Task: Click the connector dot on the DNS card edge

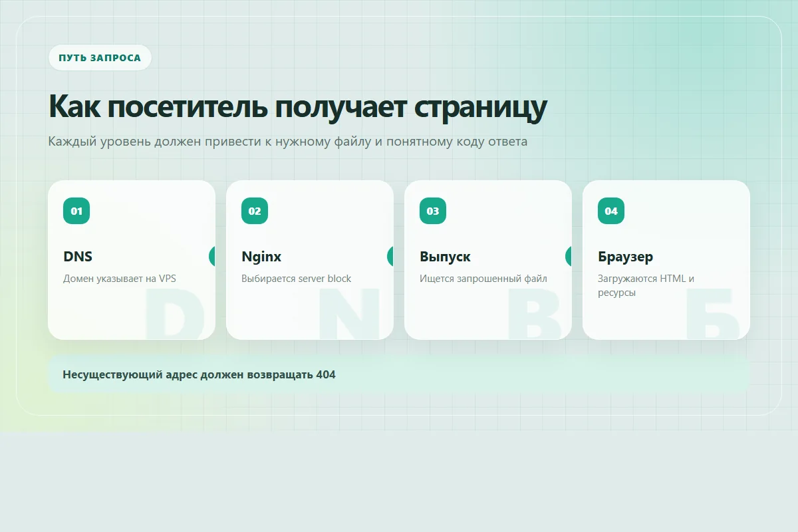Action: click(x=212, y=256)
